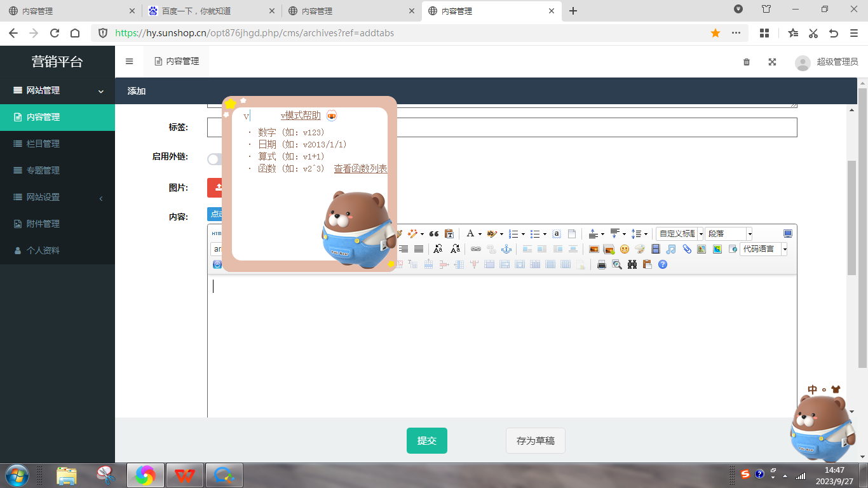This screenshot has height=488, width=868.
Task: Collapse the sidebar using the hamburger icon
Action: (129, 60)
